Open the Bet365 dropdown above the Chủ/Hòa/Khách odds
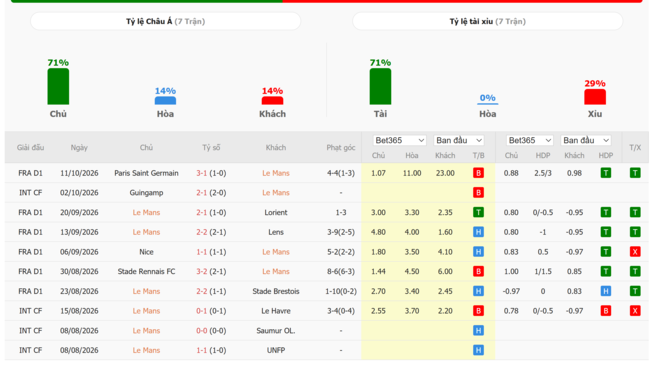The height and width of the screenshot is (366, 650). [x=399, y=141]
